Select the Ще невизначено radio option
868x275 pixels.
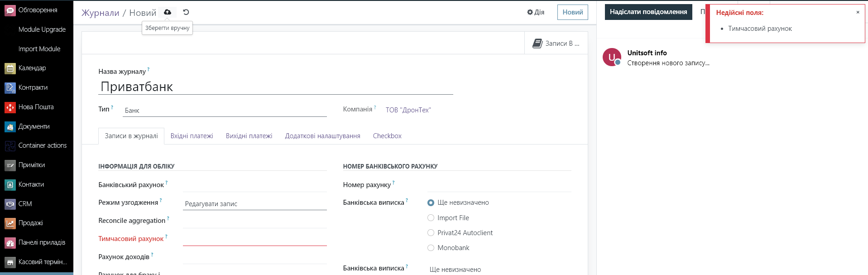pyautogui.click(x=431, y=203)
